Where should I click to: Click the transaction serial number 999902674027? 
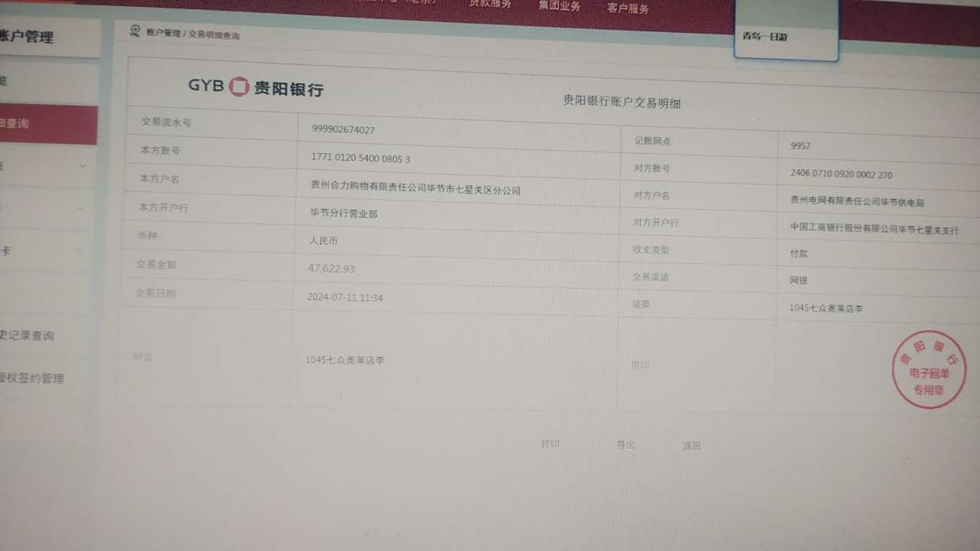(343, 129)
